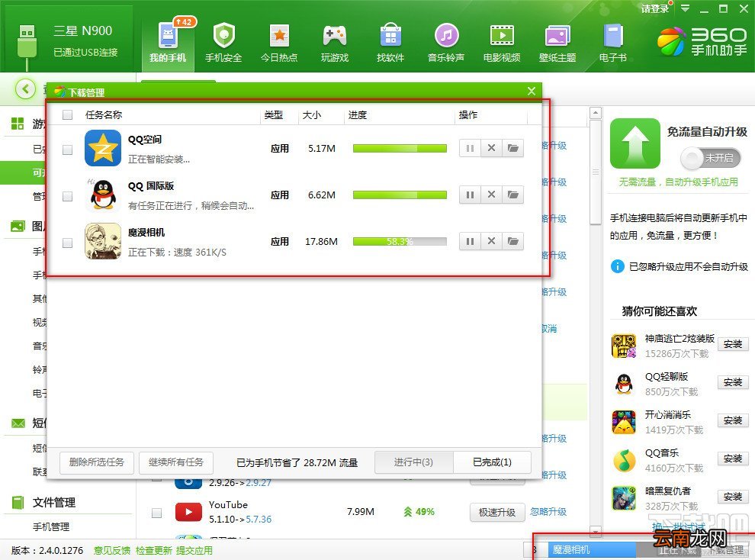
Task: Click the YouTube app icon
Action: click(x=189, y=512)
